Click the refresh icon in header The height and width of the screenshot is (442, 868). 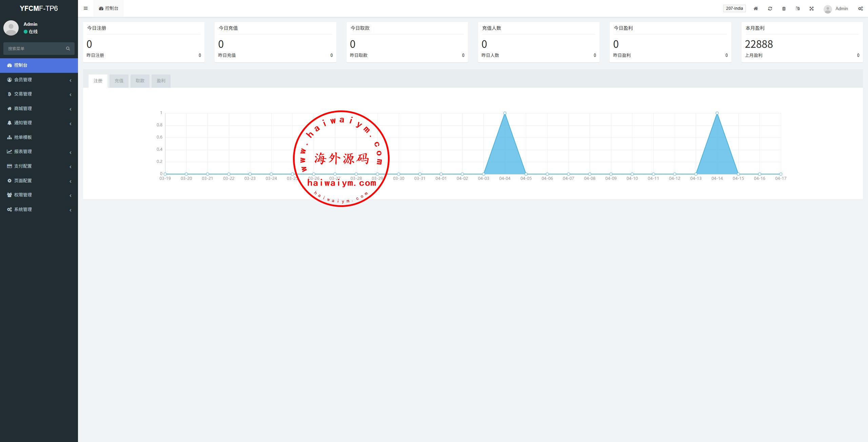(770, 9)
